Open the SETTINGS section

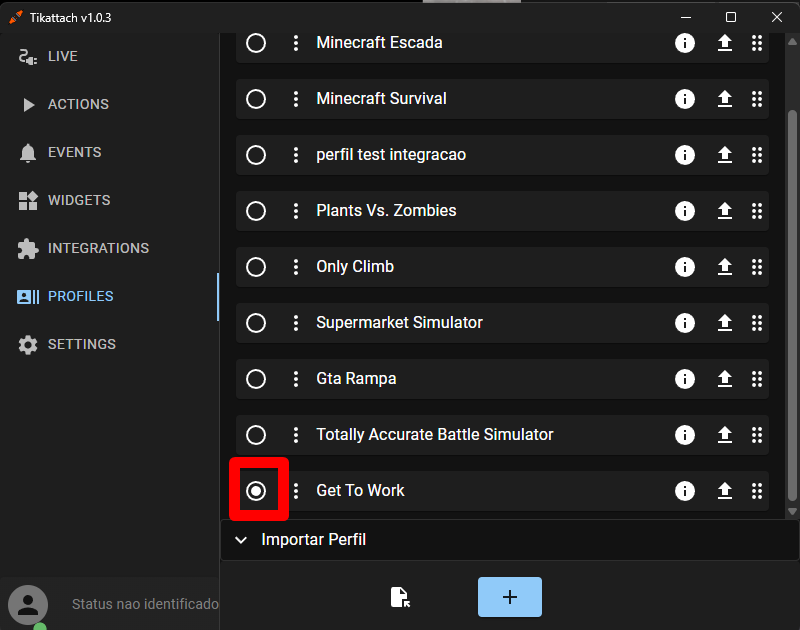(x=109, y=344)
